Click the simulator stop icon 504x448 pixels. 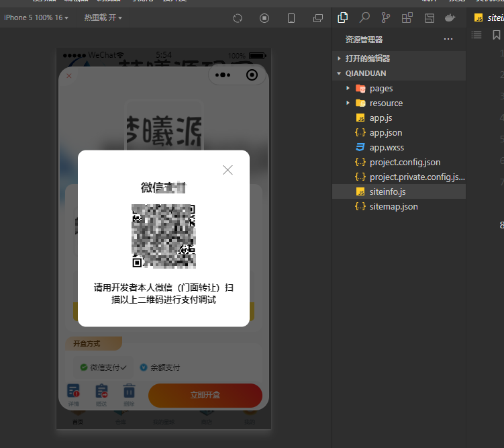coord(264,18)
